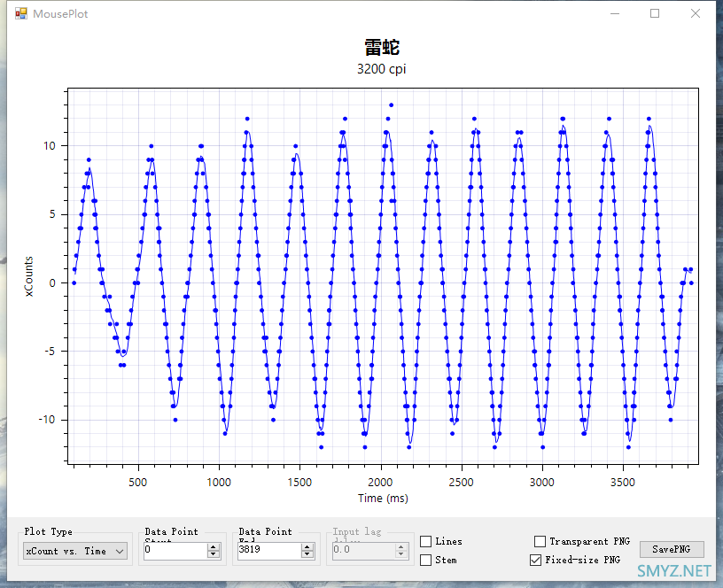Click the 3200 cpi plot subtitle
The height and width of the screenshot is (588, 723).
pyautogui.click(x=381, y=69)
